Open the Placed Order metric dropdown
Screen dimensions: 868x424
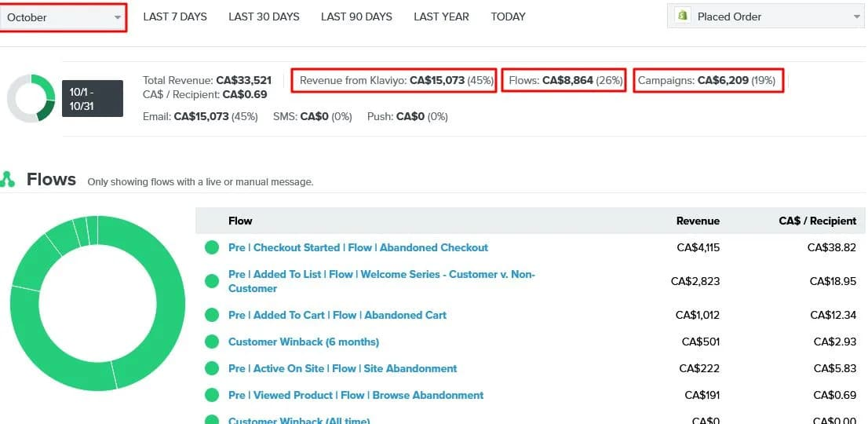tap(767, 16)
